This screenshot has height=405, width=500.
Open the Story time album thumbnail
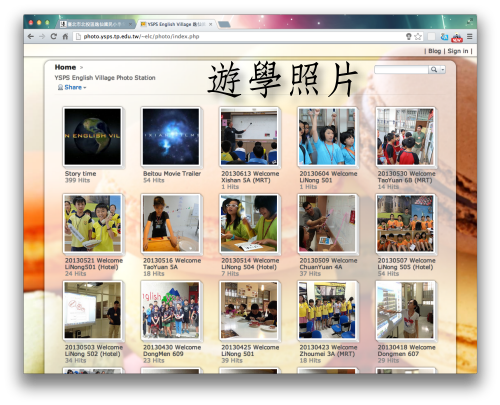click(93, 136)
